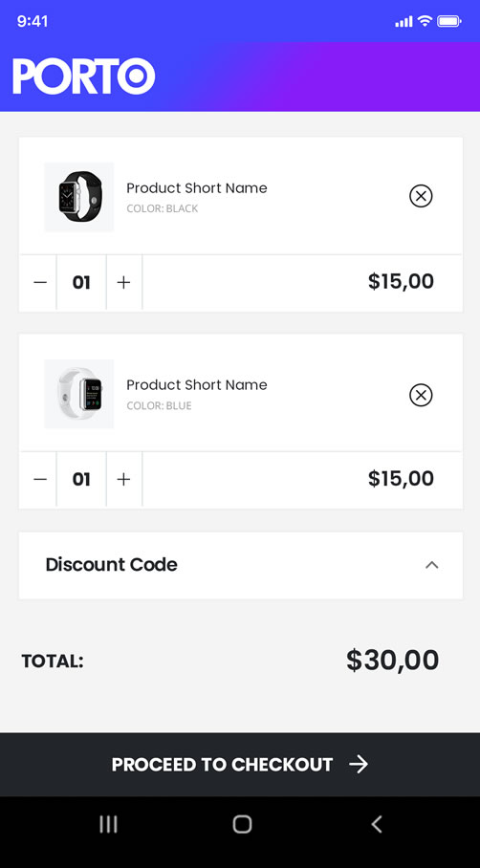This screenshot has width=480, height=868.
Task: Tap the Discount Code heading
Action: click(111, 565)
